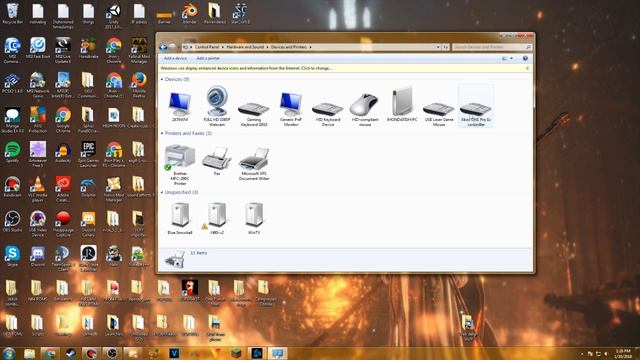This screenshot has height=360, width=640.
Task: Open the volume icon in system tray
Action: (606, 354)
